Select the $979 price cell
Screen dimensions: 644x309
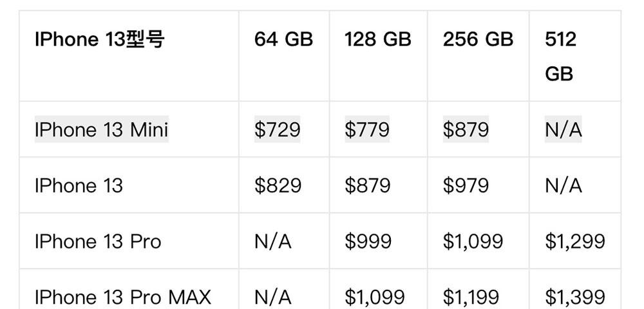(x=466, y=186)
